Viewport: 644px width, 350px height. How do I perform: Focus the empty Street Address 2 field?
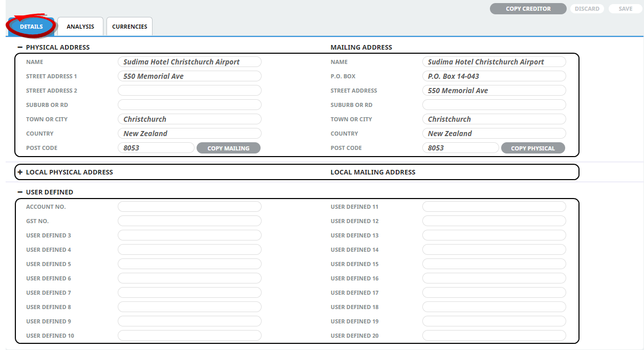pos(189,91)
